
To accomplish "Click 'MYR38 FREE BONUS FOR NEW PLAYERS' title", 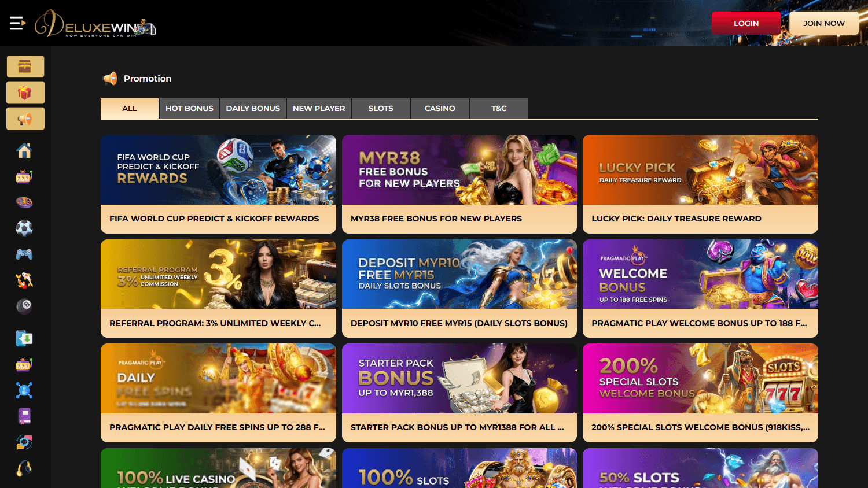I will click(436, 219).
